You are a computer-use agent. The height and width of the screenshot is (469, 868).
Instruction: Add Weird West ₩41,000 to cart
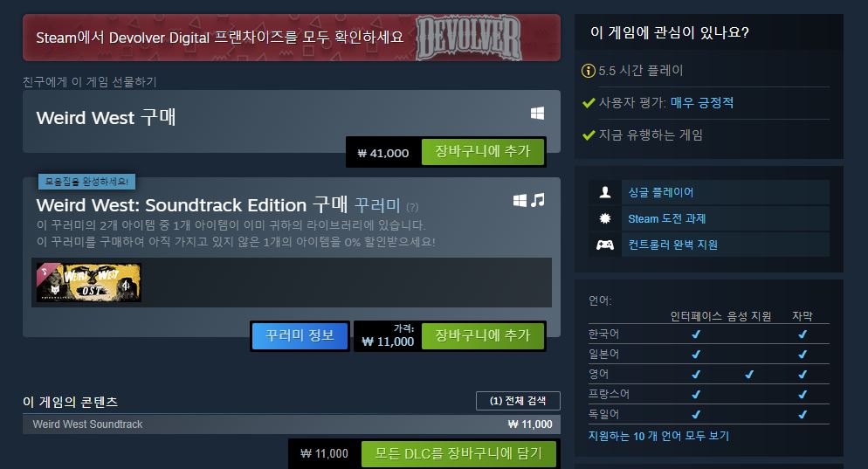(483, 152)
